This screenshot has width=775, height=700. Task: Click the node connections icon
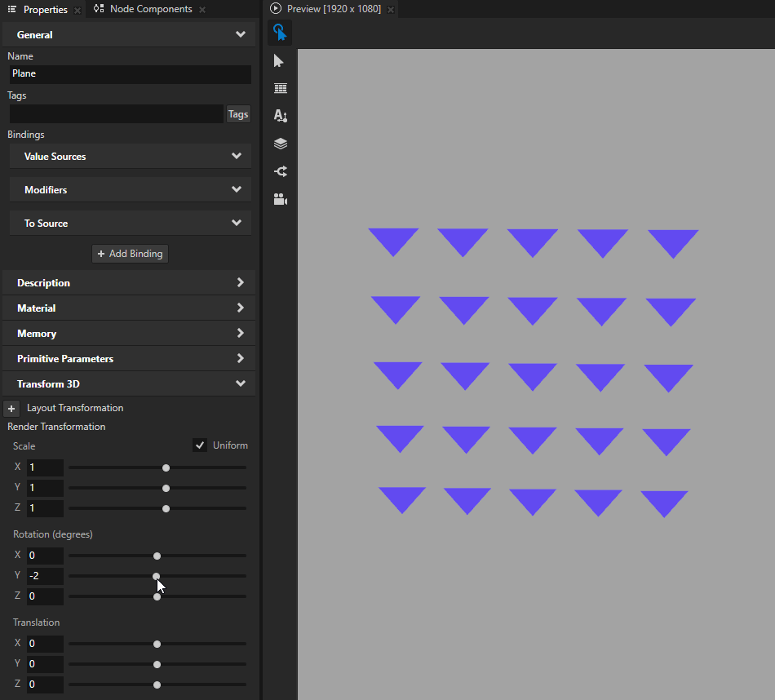[280, 171]
